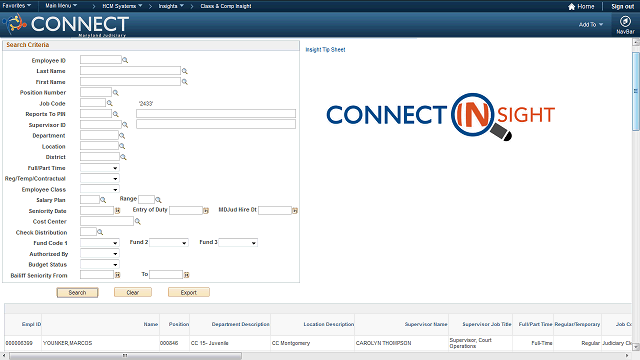Click the vertical scrollbar thumb
This screenshot has height=360, width=640.
pos(636,91)
